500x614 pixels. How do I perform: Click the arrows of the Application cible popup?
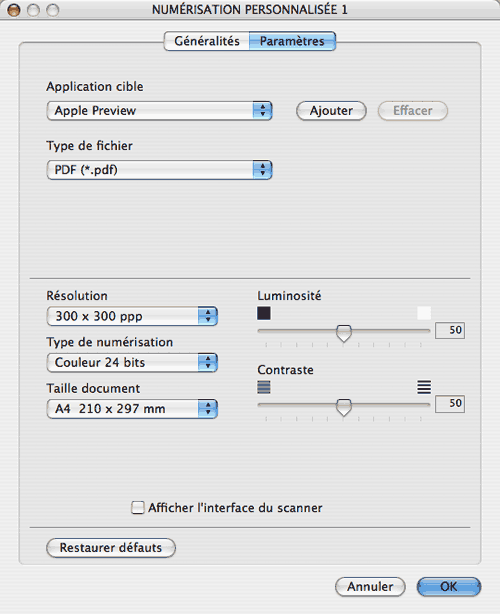click(x=262, y=110)
